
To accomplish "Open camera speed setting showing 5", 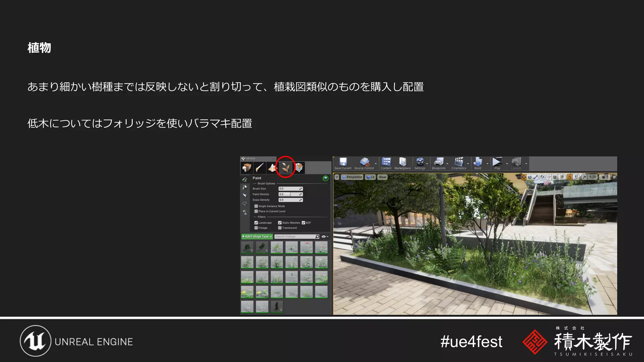I will click(x=604, y=177).
